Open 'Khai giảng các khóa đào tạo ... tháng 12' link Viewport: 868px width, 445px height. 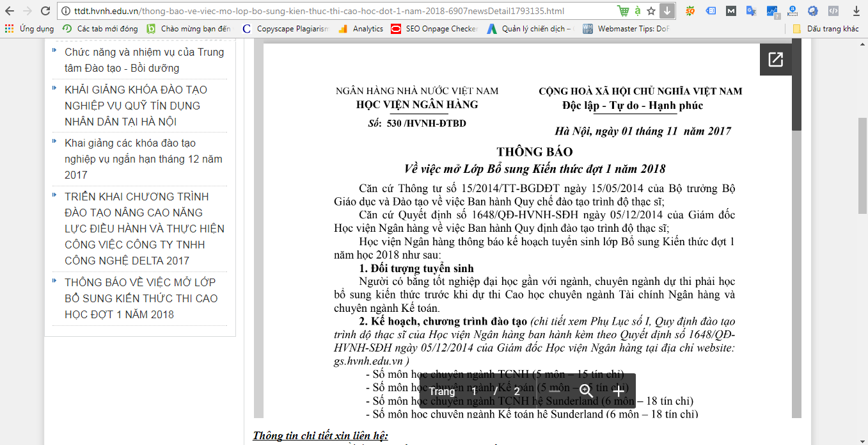tap(143, 159)
